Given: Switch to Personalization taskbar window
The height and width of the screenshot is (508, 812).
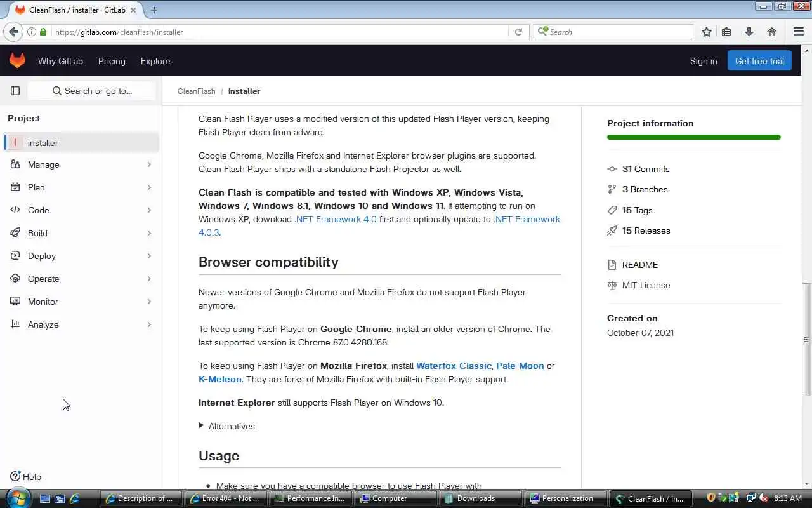Looking at the screenshot, I should coord(565,498).
